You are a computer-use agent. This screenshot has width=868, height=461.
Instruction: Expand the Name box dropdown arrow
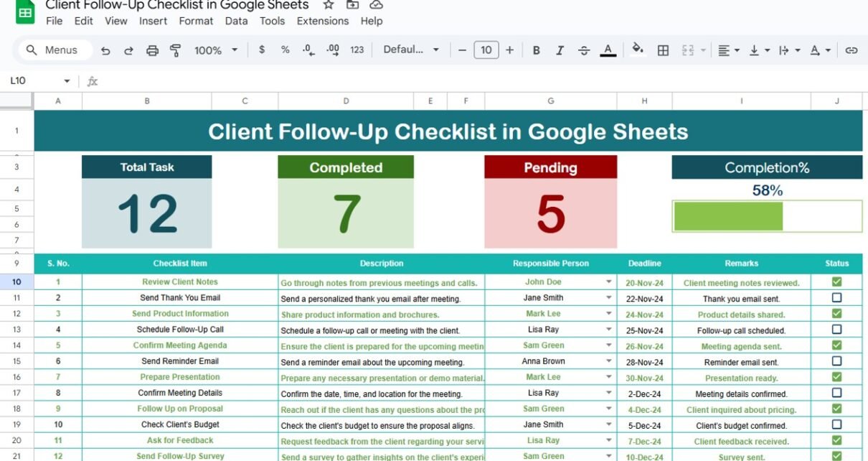pos(67,81)
